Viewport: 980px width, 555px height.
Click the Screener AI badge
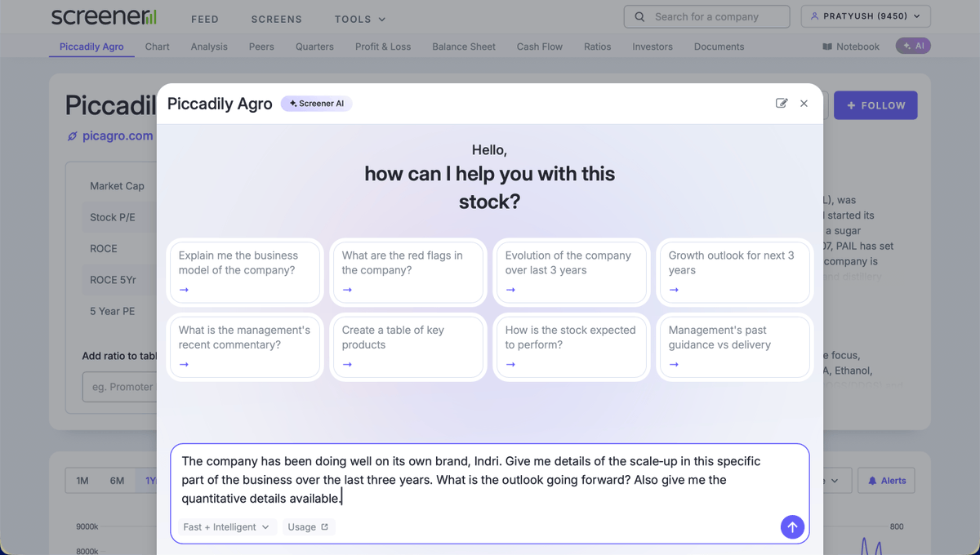pos(317,104)
